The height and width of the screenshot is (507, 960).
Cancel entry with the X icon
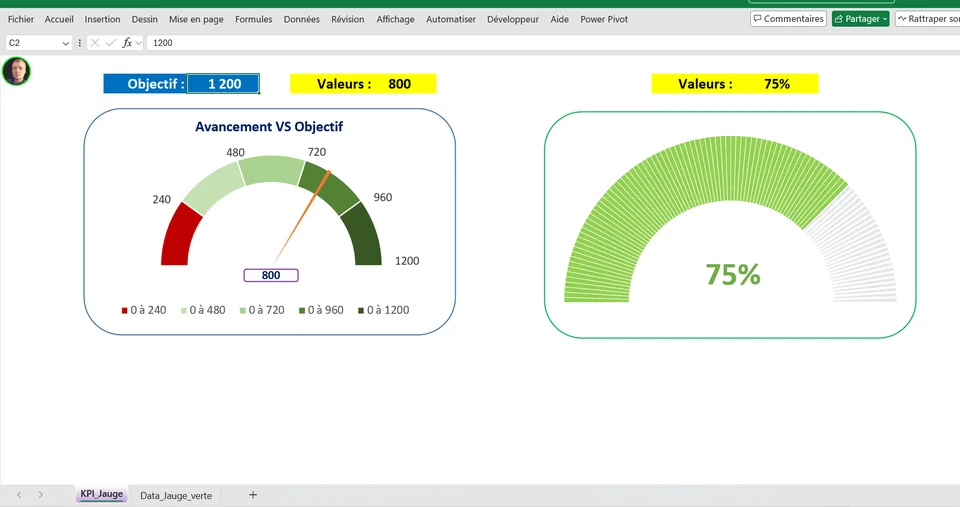click(x=94, y=43)
